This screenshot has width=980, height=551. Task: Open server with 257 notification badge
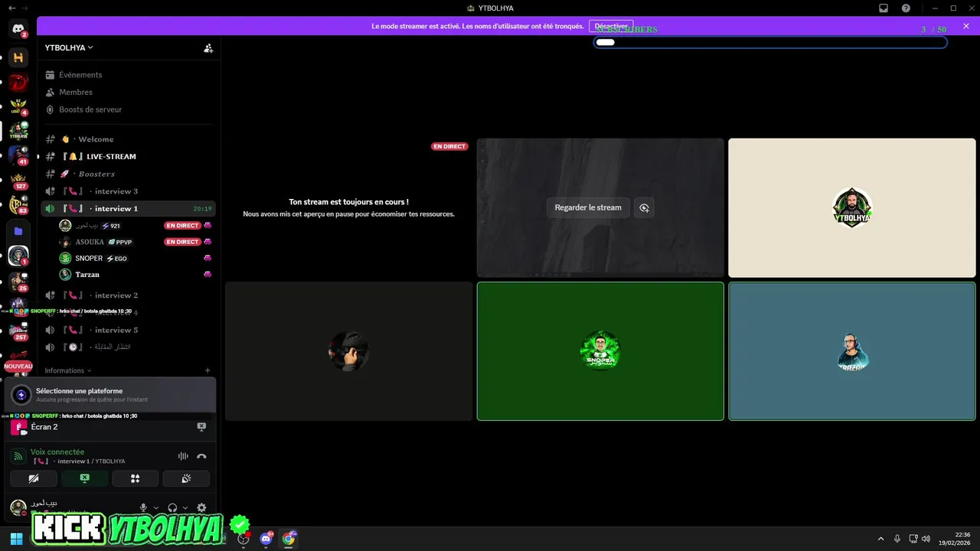(18, 331)
